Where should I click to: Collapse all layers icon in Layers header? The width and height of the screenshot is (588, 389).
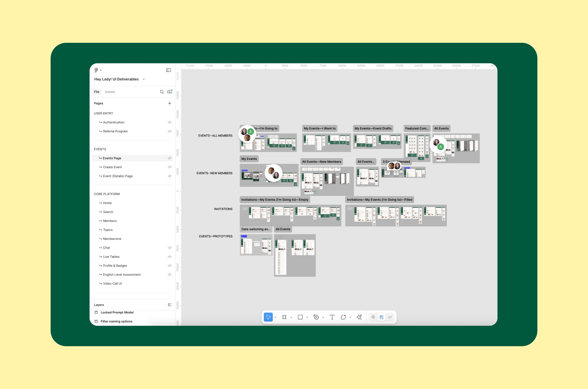(x=169, y=305)
